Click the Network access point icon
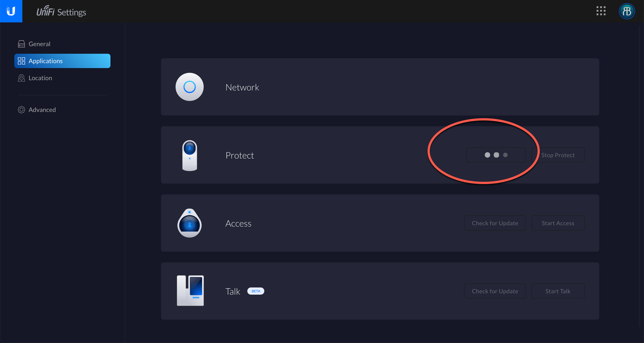644x343 pixels. pyautogui.click(x=189, y=87)
